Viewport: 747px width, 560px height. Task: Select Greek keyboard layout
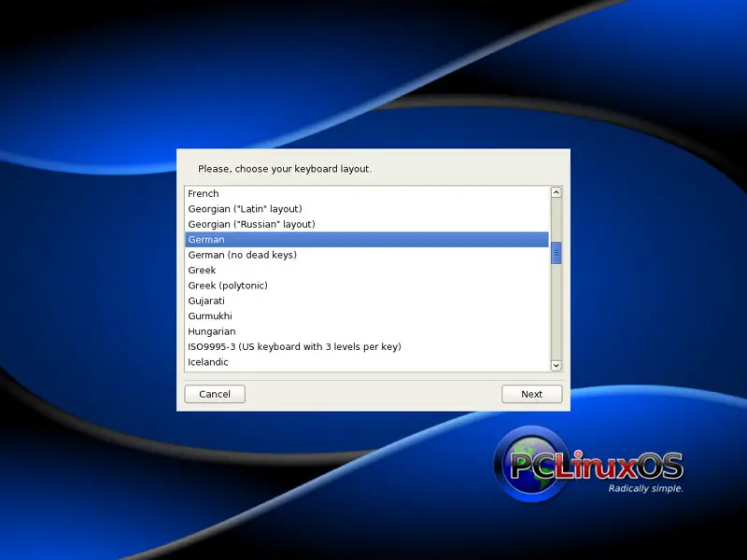pyautogui.click(x=367, y=270)
